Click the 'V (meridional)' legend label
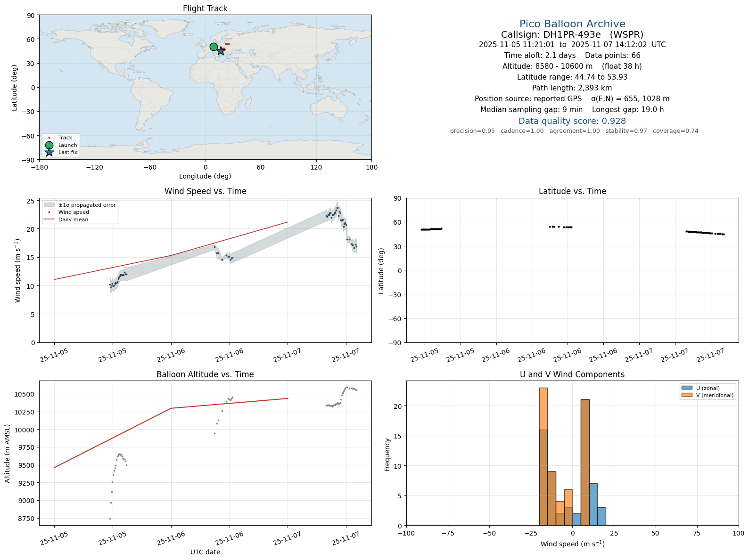 [715, 396]
